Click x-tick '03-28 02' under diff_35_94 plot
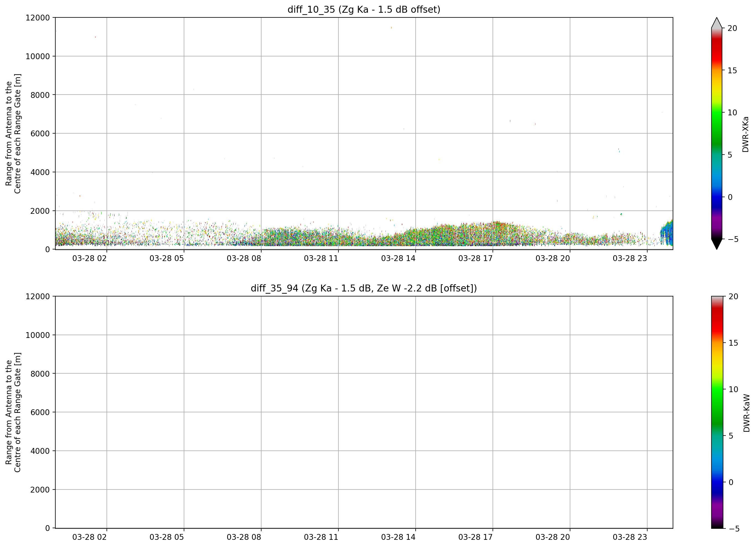The image size is (756, 547). [x=89, y=537]
